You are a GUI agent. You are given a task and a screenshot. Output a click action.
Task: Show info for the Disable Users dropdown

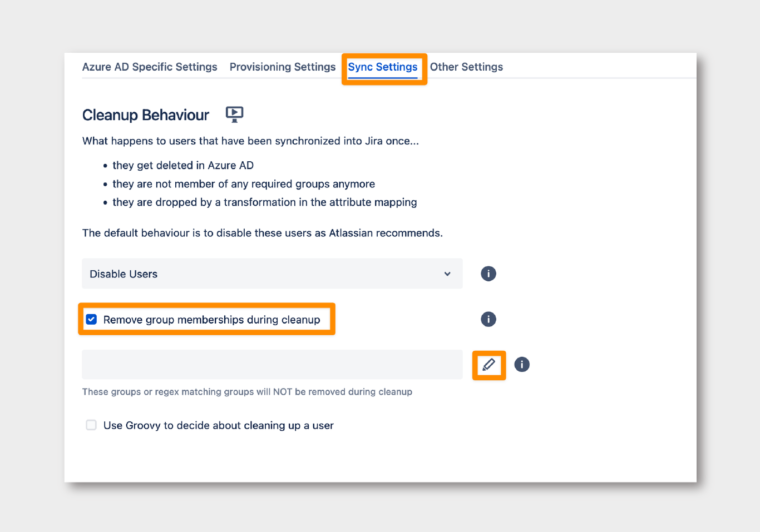coord(488,274)
